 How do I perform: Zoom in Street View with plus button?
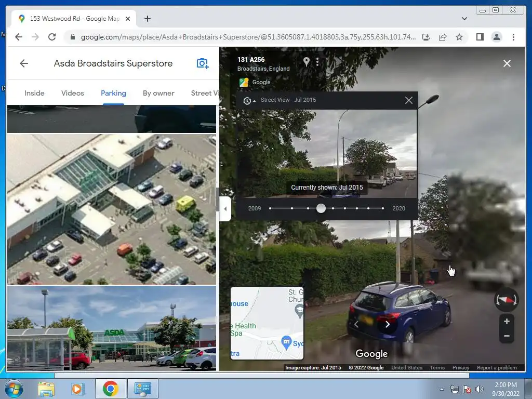coord(507,321)
